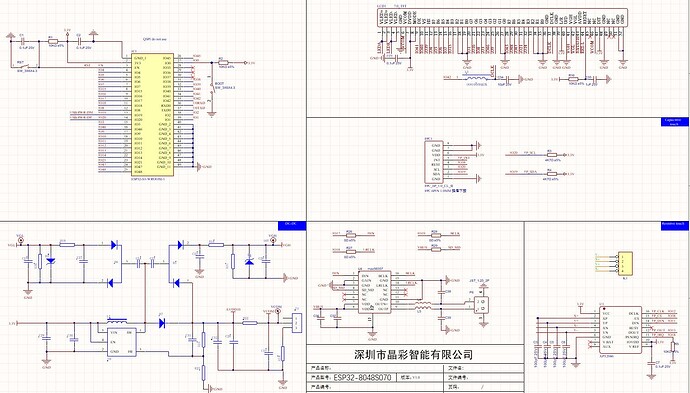Select capacitor C2 right of the 3.3V node

[x=80, y=41]
